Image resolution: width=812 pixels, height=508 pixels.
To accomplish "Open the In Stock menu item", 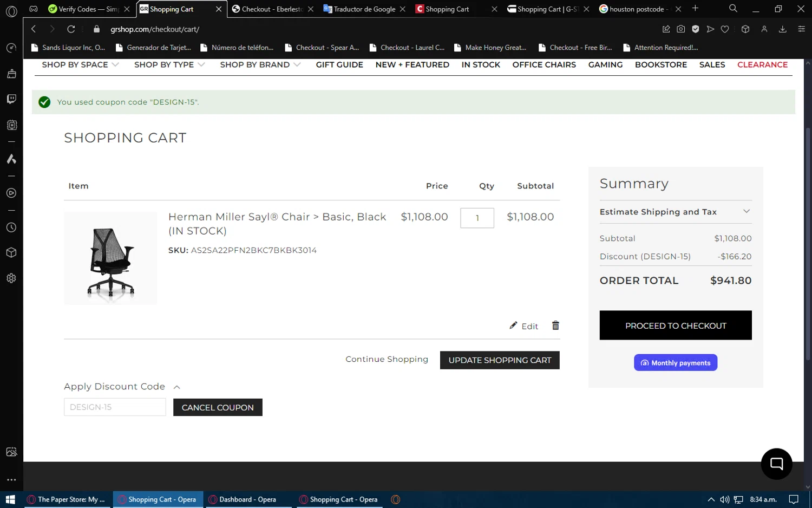I will 481,64.
